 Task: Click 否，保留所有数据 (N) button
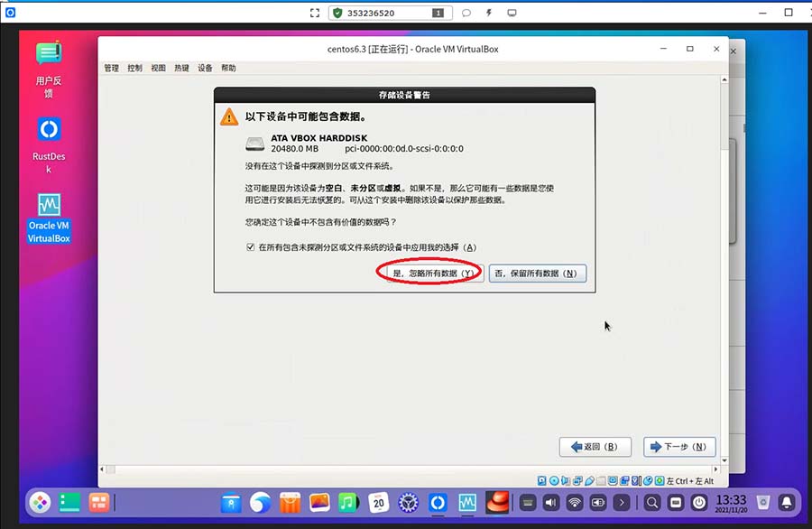point(538,273)
